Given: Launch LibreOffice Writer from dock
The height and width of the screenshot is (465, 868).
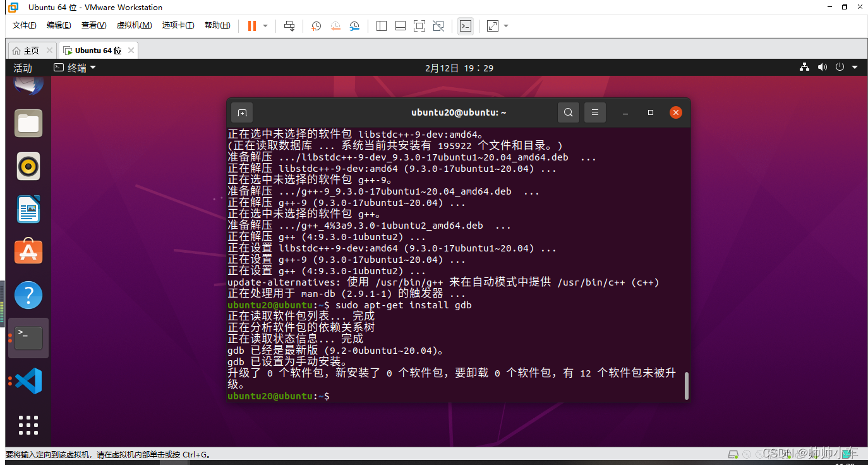Looking at the screenshot, I should pyautogui.click(x=28, y=209).
